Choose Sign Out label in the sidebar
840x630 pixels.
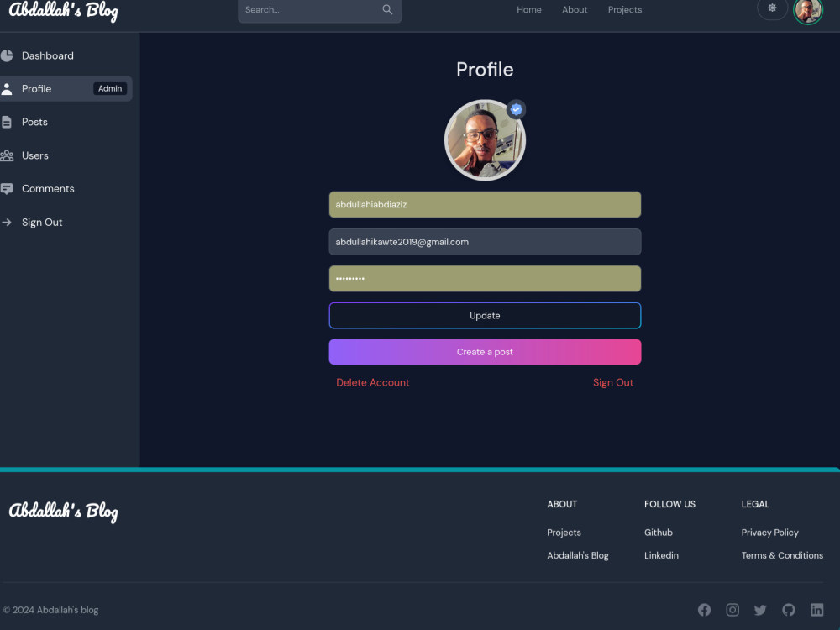pos(42,223)
